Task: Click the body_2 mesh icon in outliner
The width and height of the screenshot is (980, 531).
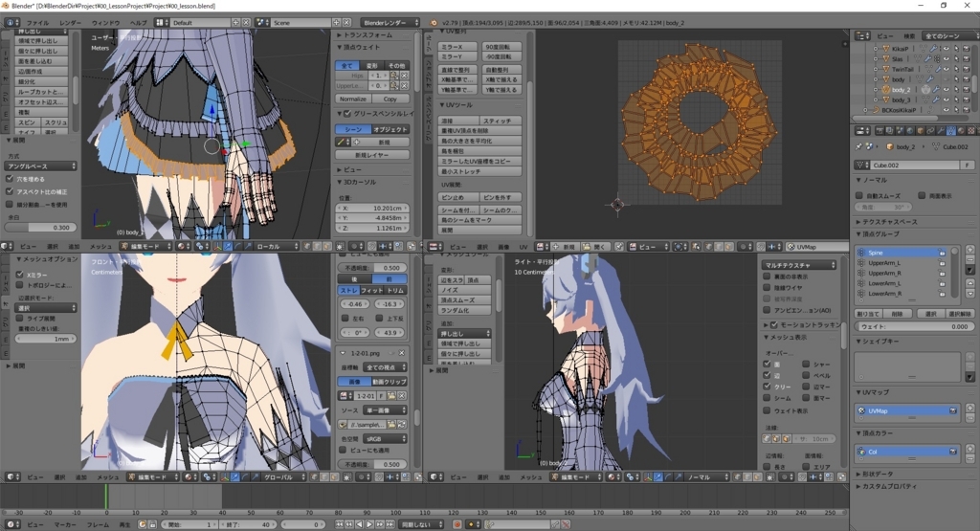Action: [886, 90]
